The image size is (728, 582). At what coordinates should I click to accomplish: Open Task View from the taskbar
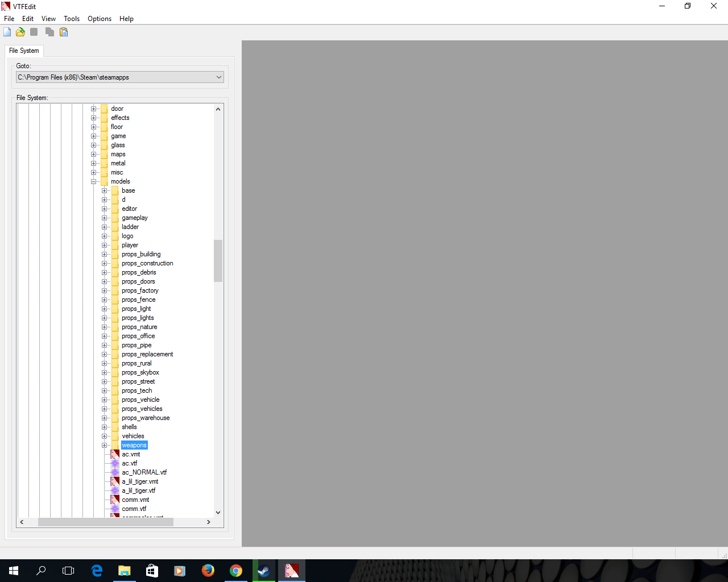[68, 571]
